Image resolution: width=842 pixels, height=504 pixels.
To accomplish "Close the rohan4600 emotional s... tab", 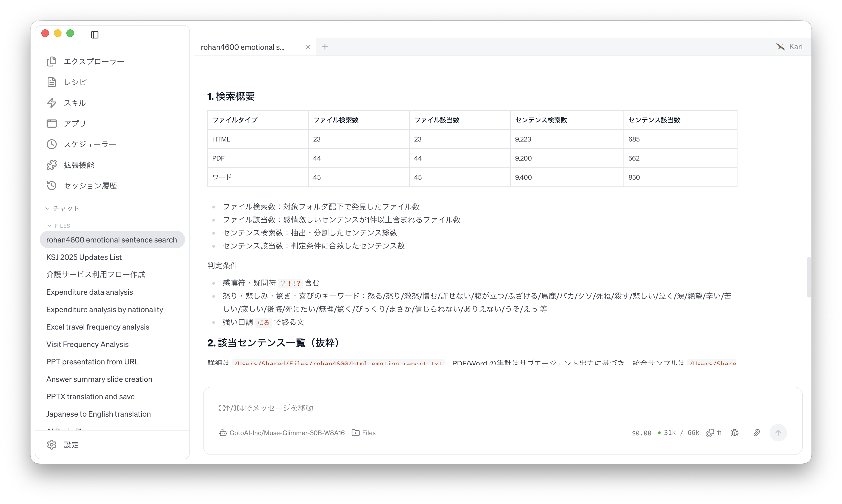I will (x=308, y=47).
